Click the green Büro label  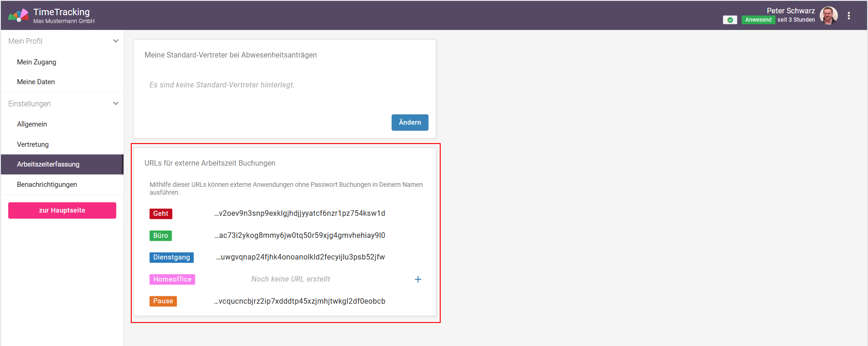pos(161,236)
